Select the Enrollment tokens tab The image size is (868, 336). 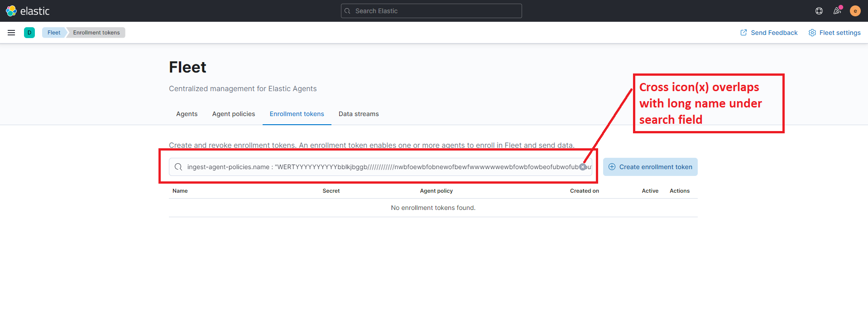[297, 114]
